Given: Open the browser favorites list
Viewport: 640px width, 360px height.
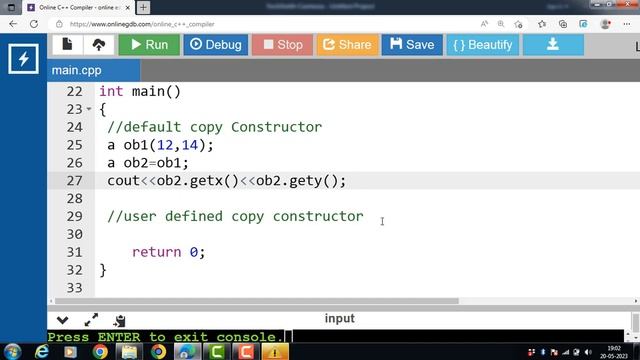Looking at the screenshot, I should click(x=542, y=24).
